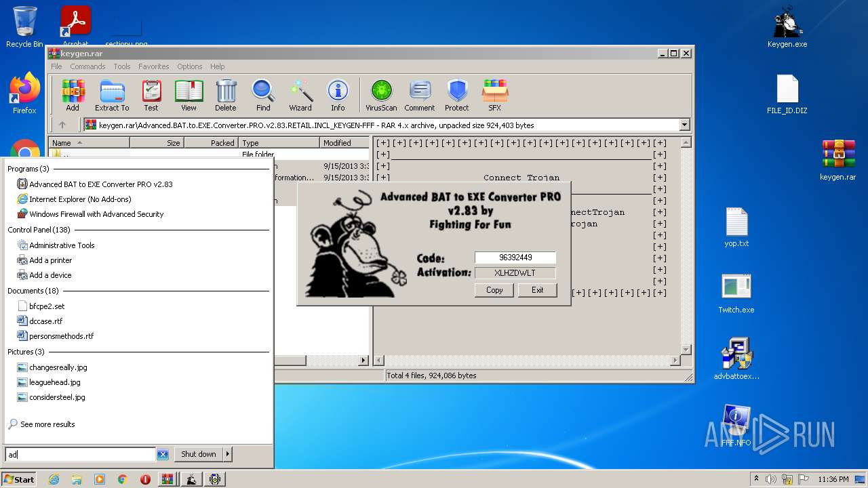The width and height of the screenshot is (868, 488).
Task: Click the Activation field XLHZDWLT
Action: [x=515, y=273]
